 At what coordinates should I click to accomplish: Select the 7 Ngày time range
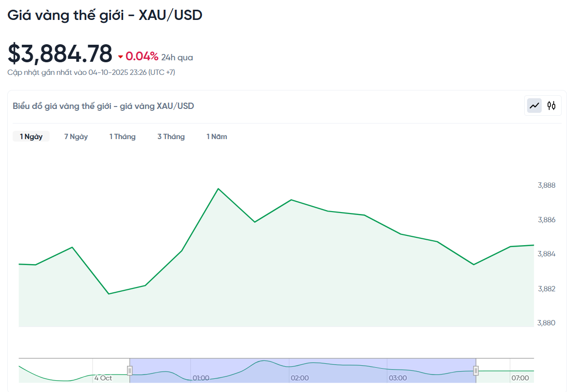pyautogui.click(x=76, y=137)
